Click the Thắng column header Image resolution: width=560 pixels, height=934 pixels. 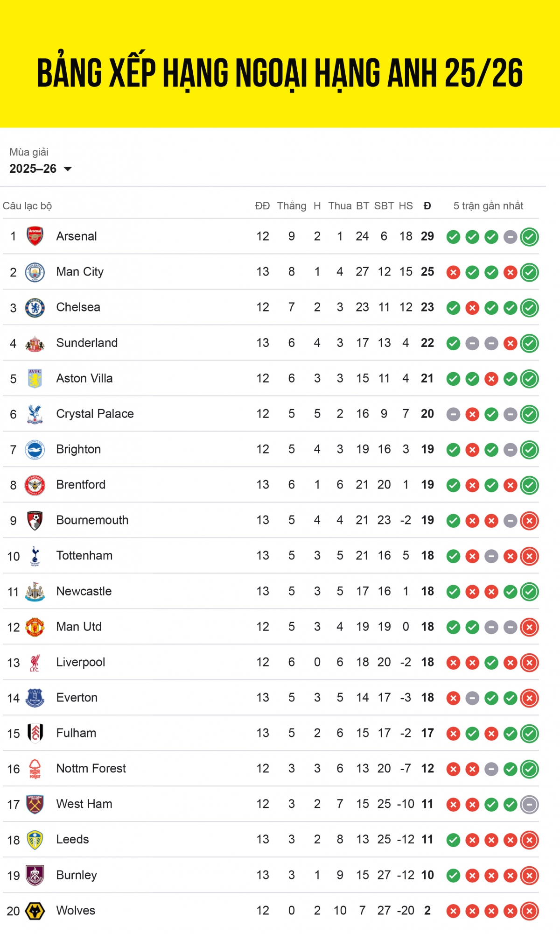[292, 206]
